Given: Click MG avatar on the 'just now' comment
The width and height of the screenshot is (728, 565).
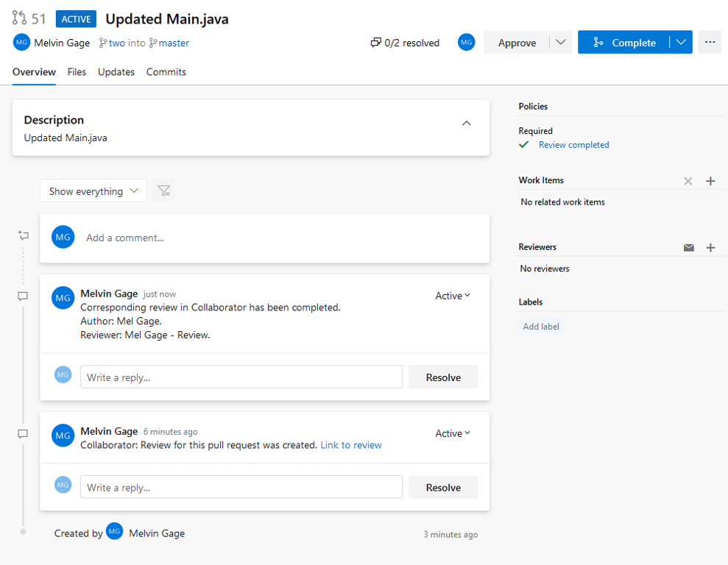Looking at the screenshot, I should [x=63, y=298].
